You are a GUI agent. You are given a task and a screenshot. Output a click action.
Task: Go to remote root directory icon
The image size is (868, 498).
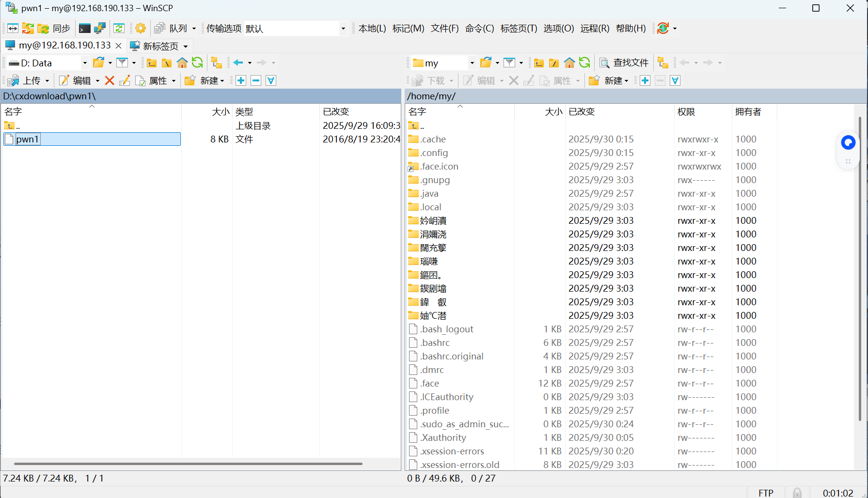point(554,63)
